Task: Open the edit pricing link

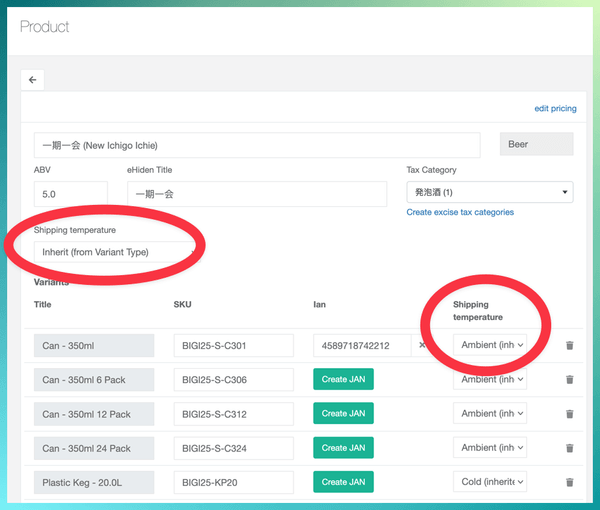Action: click(555, 108)
